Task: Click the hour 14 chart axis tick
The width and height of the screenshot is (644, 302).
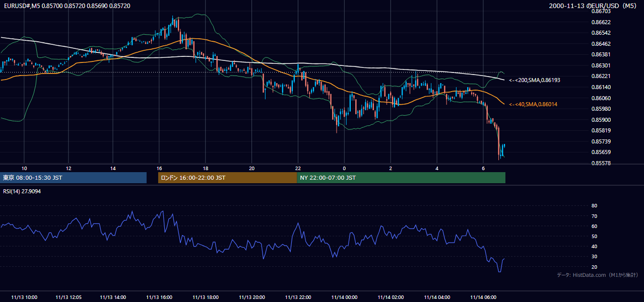Action: pyautogui.click(x=113, y=168)
